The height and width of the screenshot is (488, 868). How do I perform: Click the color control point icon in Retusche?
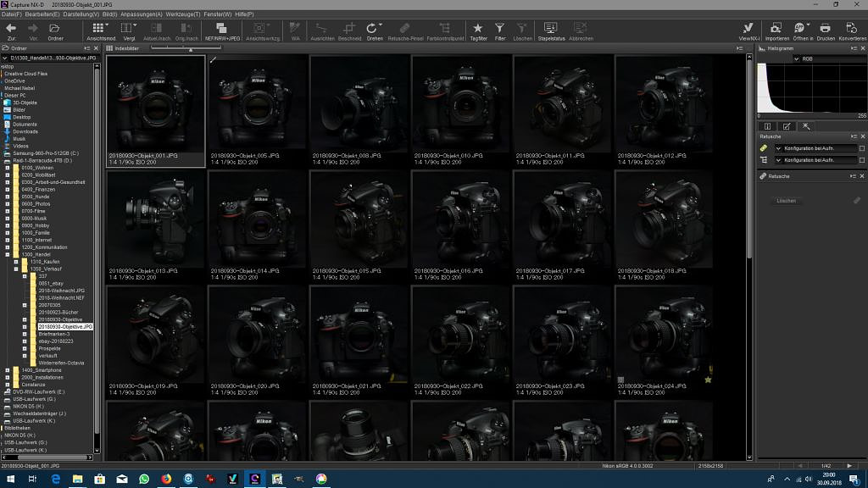[x=764, y=160]
